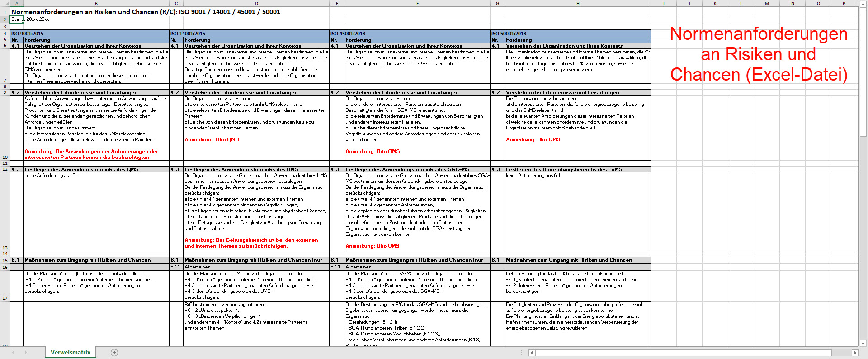Click the red note Anmerkung: Dito UMS
Image resolution: width=868 pixels, height=359 pixels.
373,246
